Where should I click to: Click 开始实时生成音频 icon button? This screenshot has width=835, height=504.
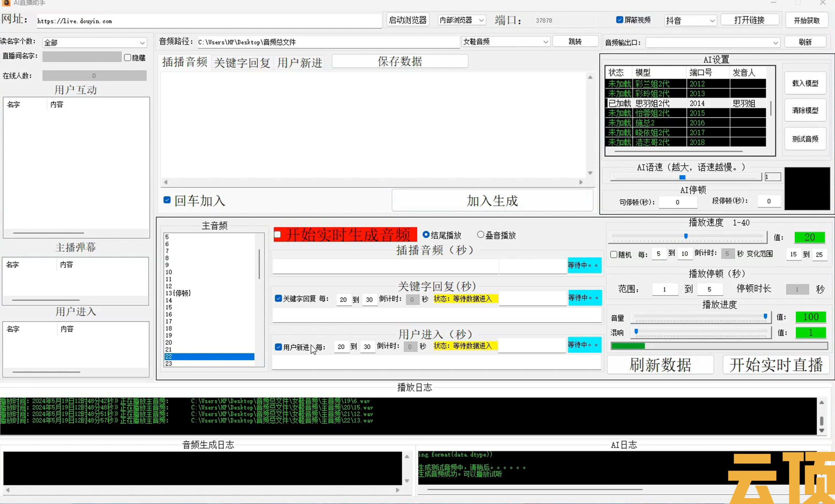pos(346,234)
